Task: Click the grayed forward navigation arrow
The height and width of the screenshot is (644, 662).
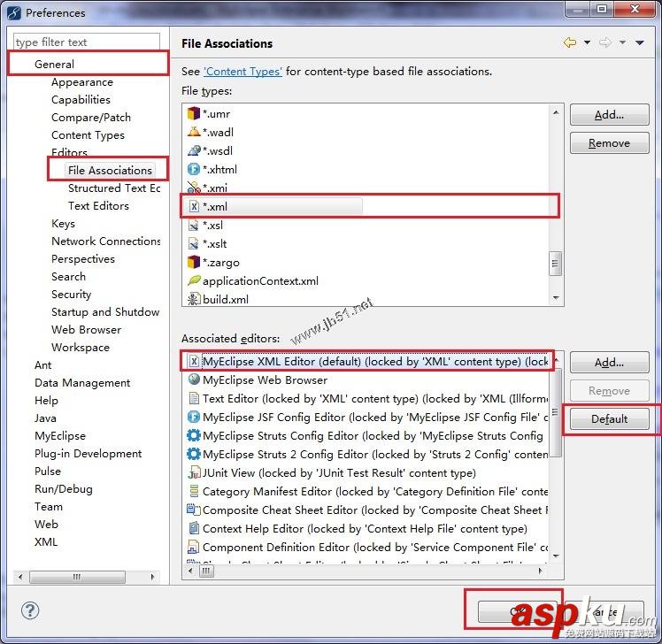Action: [605, 42]
